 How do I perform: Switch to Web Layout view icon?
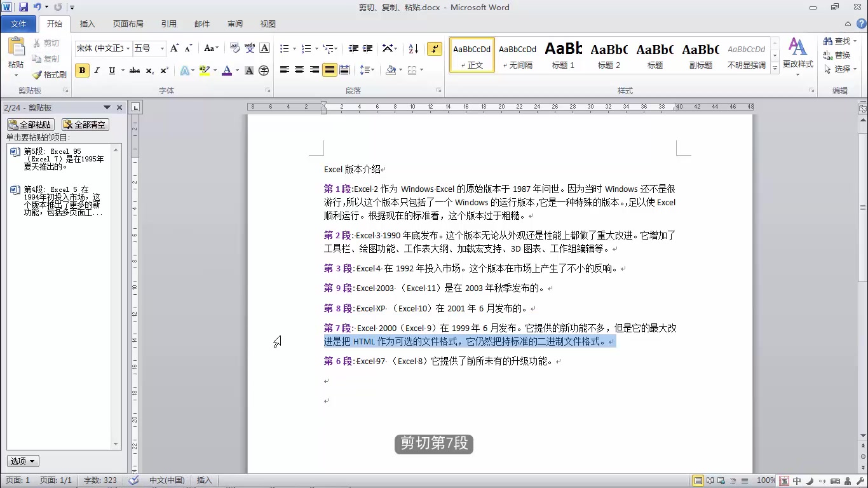click(721, 480)
